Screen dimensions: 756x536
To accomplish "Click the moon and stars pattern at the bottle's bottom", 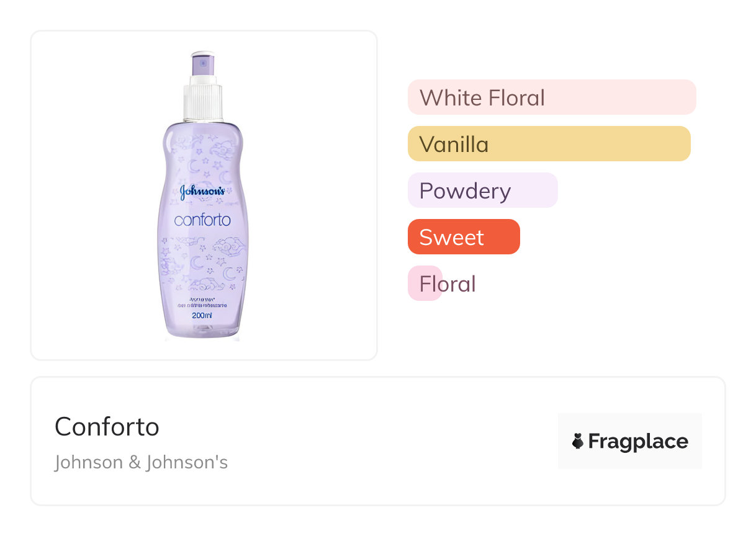I will 202,266.
